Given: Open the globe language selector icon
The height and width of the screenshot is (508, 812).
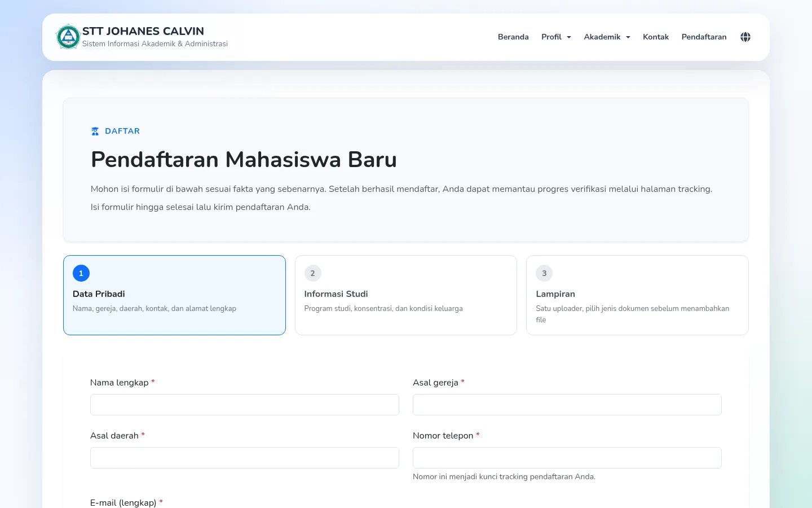Looking at the screenshot, I should pyautogui.click(x=745, y=37).
